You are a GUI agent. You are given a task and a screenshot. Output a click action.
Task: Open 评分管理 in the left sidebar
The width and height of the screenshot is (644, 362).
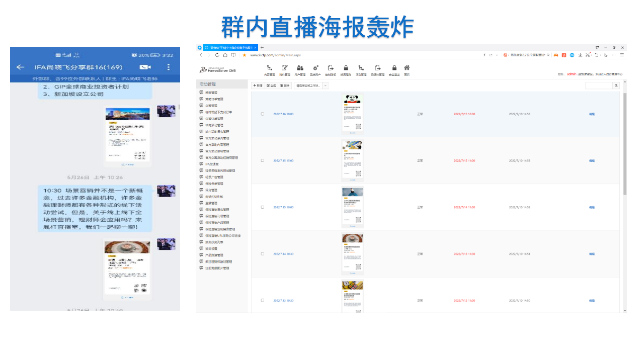pos(211,190)
